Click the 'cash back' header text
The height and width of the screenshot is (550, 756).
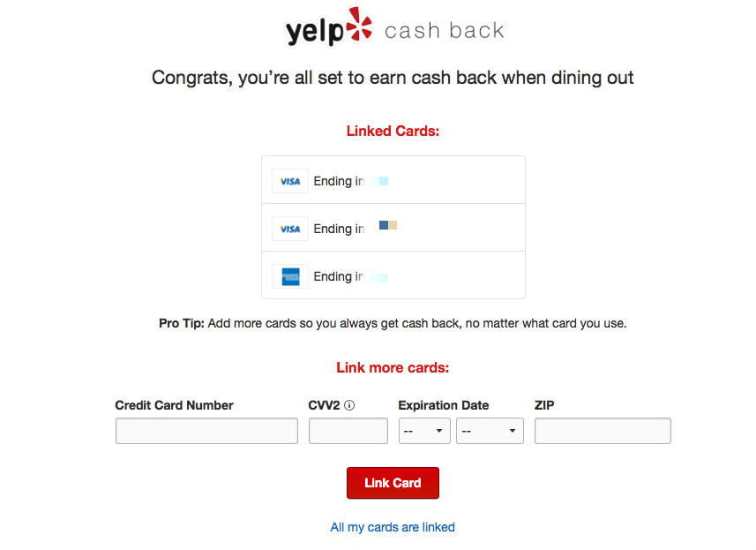(444, 31)
